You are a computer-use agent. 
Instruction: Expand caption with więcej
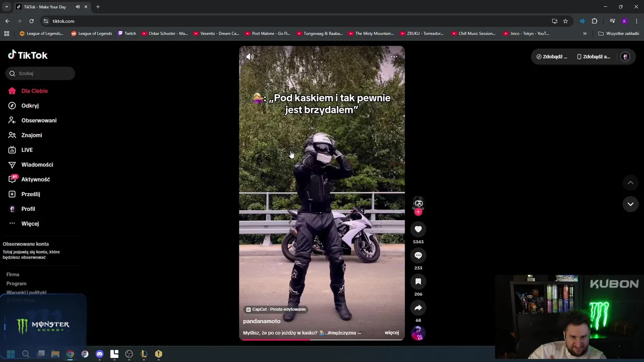391,333
